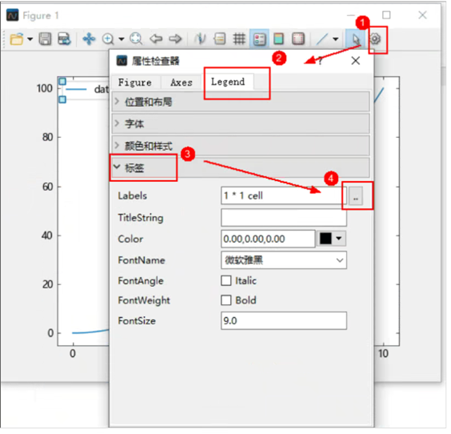Click the open file folder icon
The height and width of the screenshot is (434, 451).
tap(17, 39)
